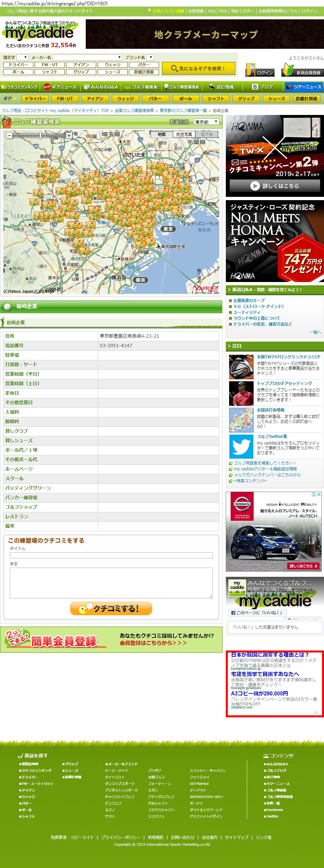324x868 pixels.
Task: Open the Twitter bird thumbnail
Action: click(241, 446)
